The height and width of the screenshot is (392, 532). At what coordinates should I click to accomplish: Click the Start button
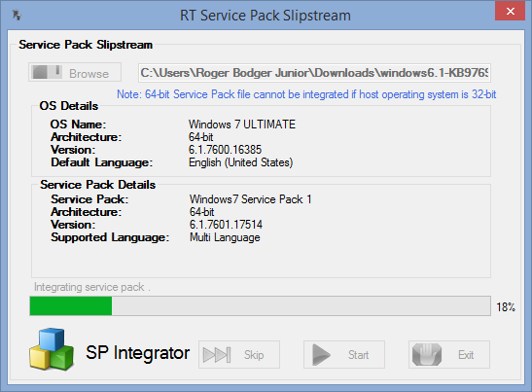tap(344, 355)
